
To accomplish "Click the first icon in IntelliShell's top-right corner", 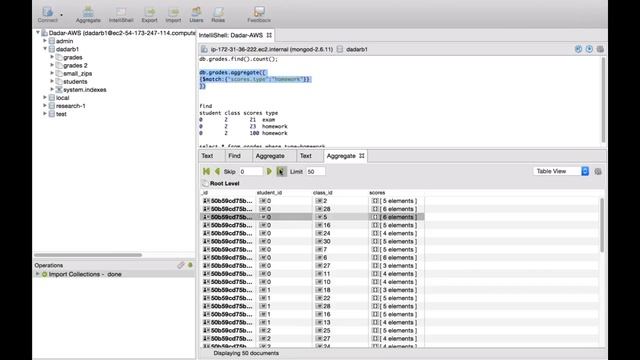I will point(578,49).
